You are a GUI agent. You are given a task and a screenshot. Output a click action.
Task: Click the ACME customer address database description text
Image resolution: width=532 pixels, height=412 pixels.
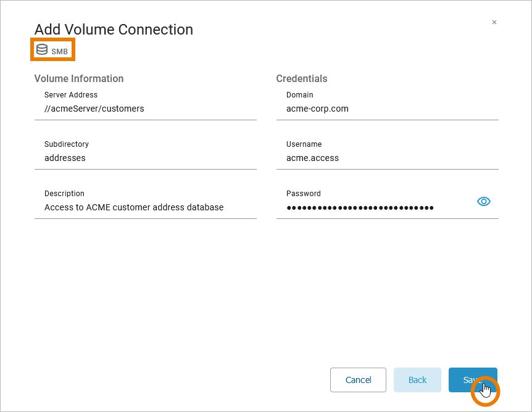(x=134, y=207)
